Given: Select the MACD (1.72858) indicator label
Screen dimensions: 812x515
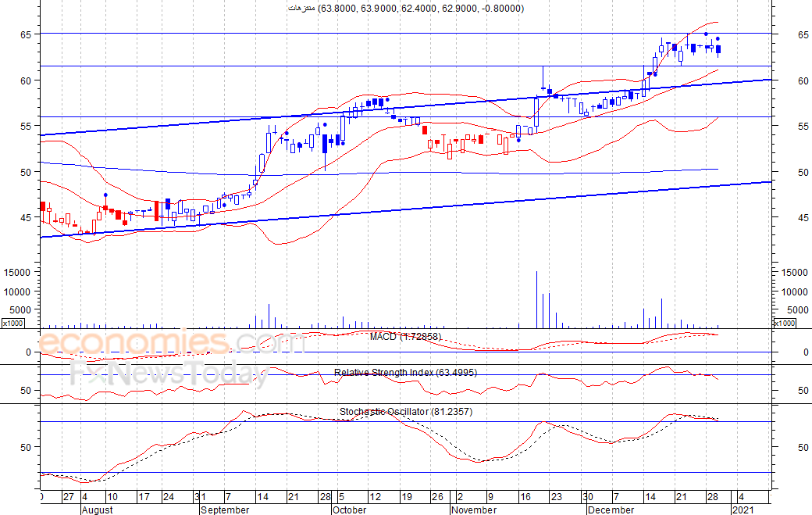Looking at the screenshot, I should click(405, 337).
